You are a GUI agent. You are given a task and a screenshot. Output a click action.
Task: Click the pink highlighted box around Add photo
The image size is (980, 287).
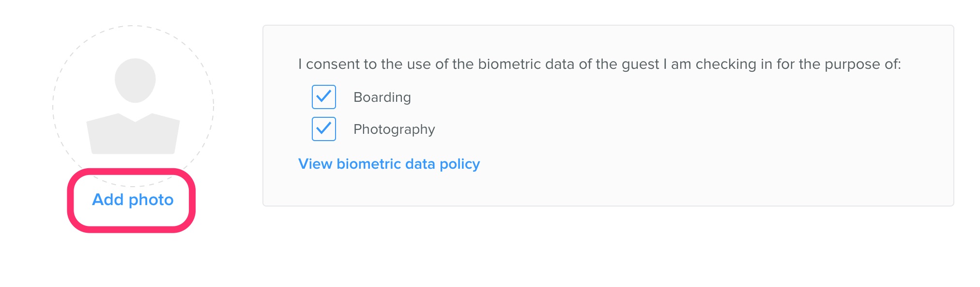click(x=131, y=200)
